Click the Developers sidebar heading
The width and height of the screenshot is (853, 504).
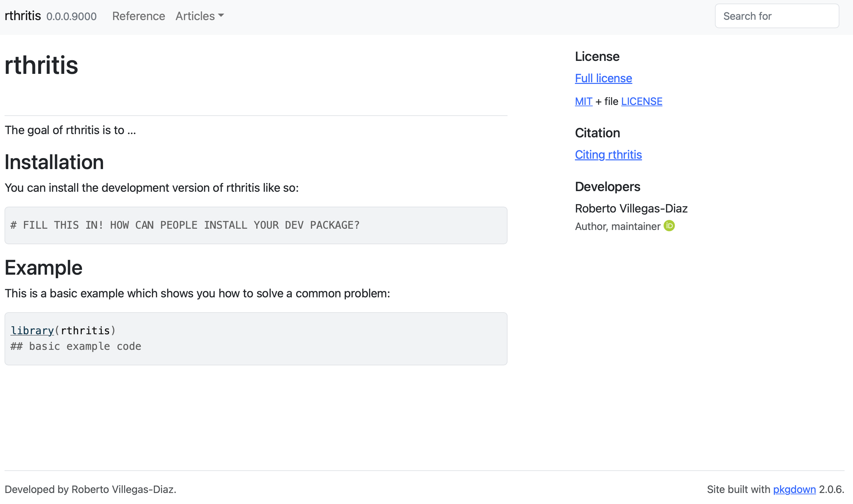[x=607, y=187]
